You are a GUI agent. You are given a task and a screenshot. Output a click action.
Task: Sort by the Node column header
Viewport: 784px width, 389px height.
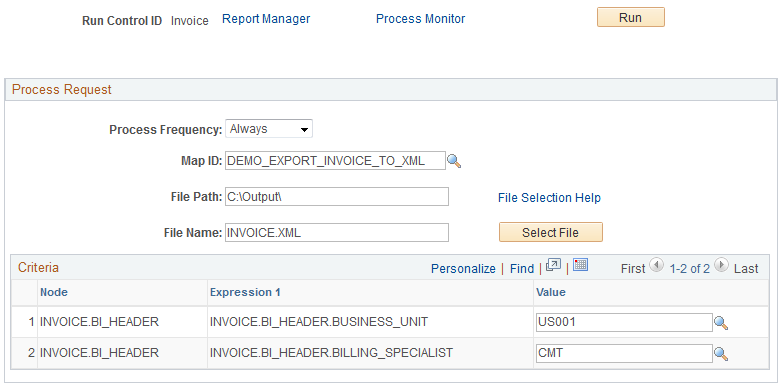click(x=54, y=292)
